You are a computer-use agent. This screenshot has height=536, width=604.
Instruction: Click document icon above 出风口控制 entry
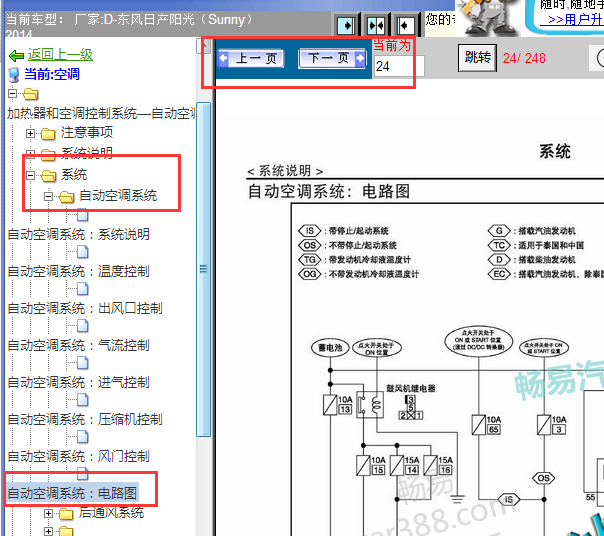tap(82, 289)
